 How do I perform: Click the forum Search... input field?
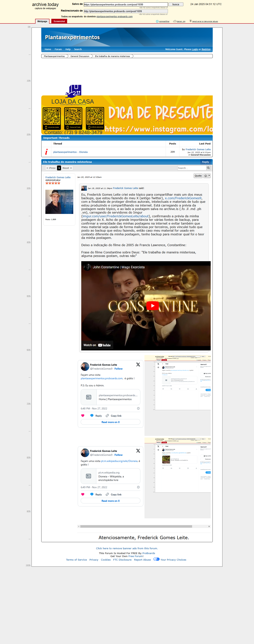pos(192,168)
